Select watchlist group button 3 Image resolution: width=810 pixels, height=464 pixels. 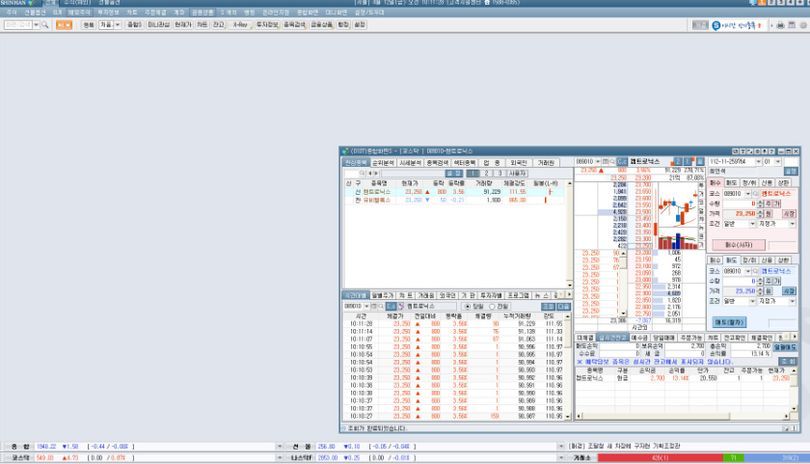coord(500,174)
